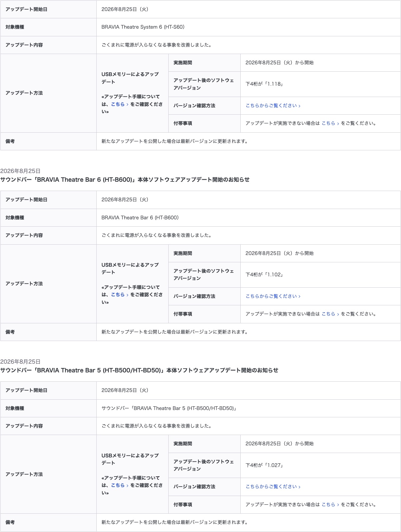
Task: Click 'USBメモリーによるアップデート' in HT-S60 table
Action: click(130, 78)
